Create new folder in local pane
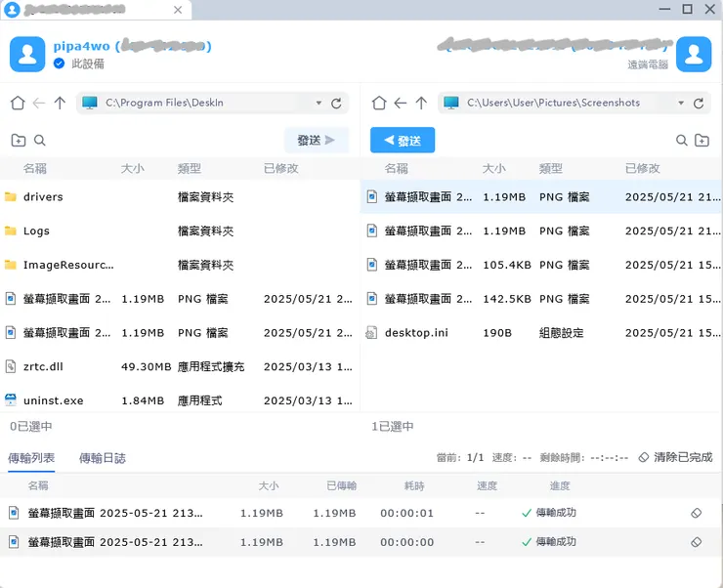Viewport: 723px width, 588px height. [x=19, y=140]
